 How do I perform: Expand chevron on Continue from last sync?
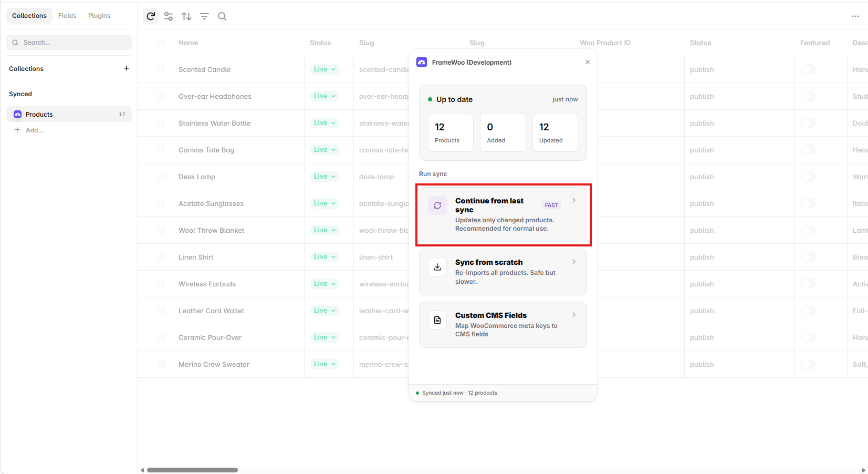(574, 200)
